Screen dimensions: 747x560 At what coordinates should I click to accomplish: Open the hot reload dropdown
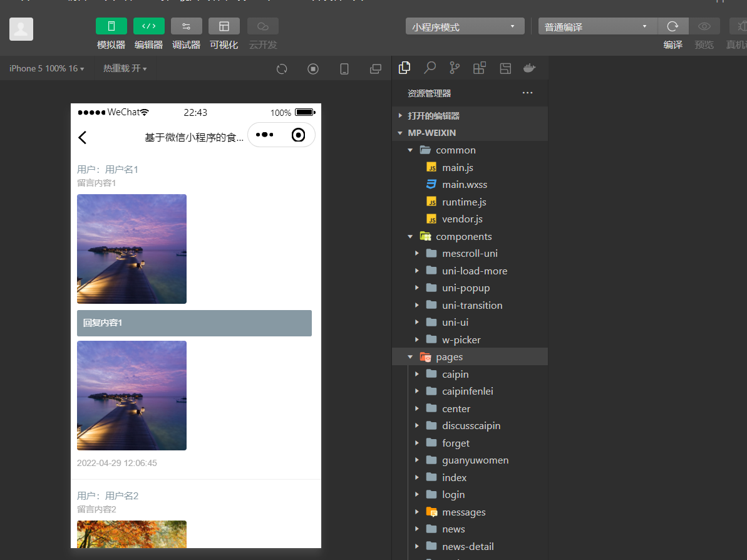pos(125,69)
